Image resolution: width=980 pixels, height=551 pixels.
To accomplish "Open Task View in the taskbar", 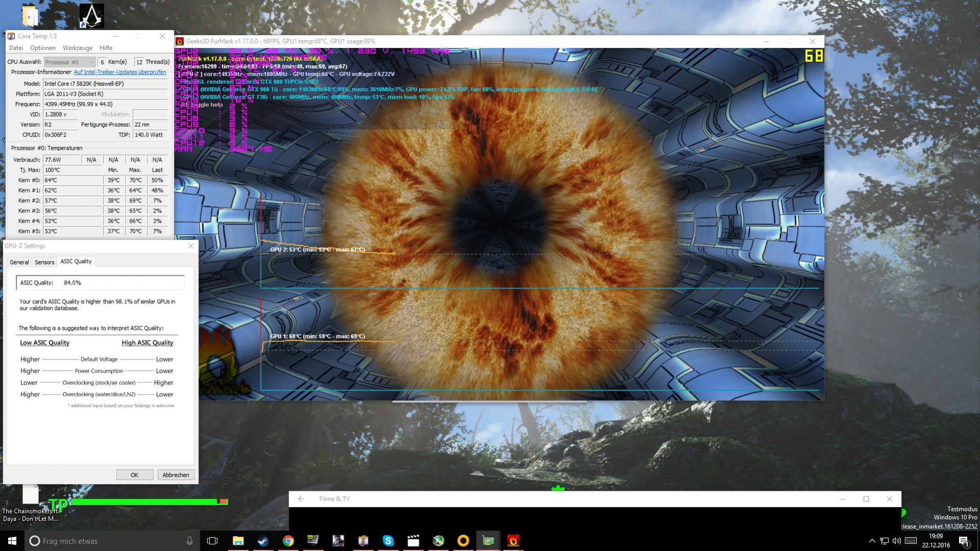I will coord(212,541).
